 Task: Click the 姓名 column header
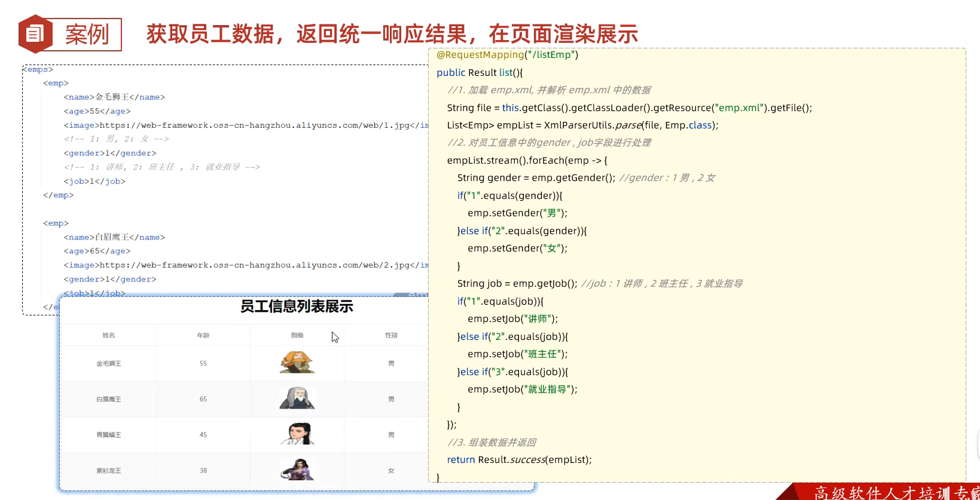click(x=109, y=336)
